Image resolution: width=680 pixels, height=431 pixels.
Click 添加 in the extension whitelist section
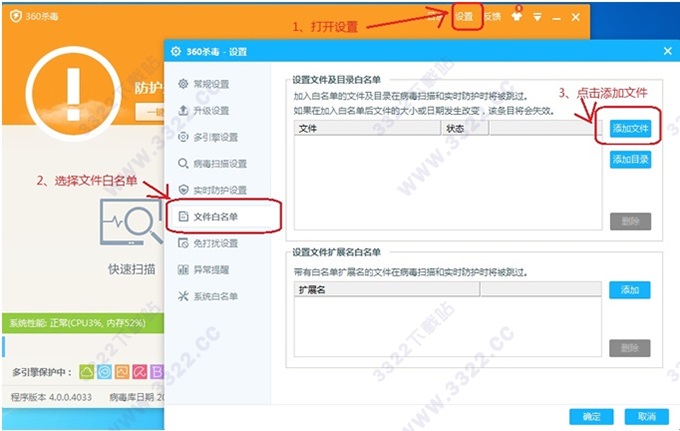coord(630,290)
